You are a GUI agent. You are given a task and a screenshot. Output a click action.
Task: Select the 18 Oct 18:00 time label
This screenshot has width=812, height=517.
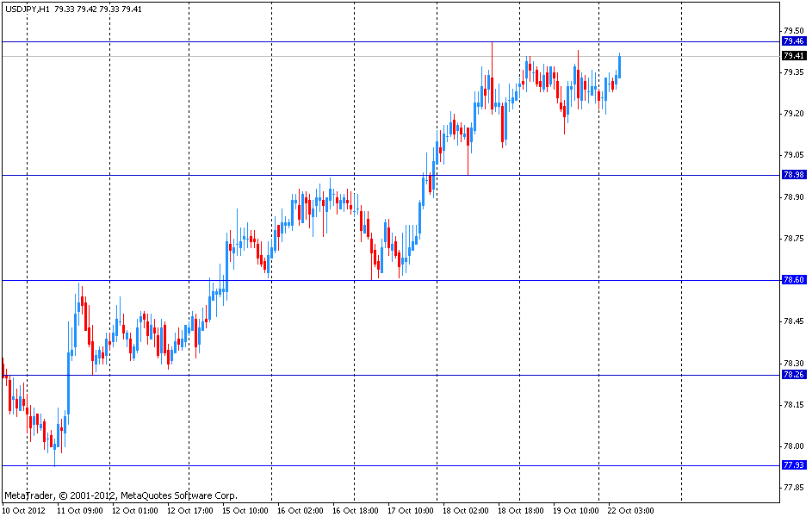(522, 510)
